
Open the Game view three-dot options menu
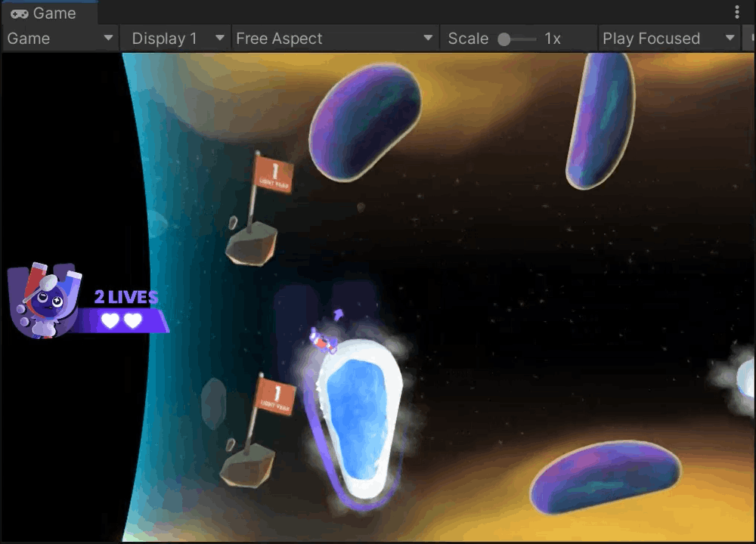[737, 13]
